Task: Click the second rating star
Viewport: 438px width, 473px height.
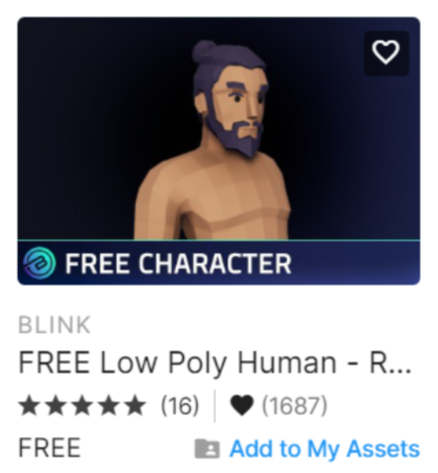Action: [x=55, y=406]
